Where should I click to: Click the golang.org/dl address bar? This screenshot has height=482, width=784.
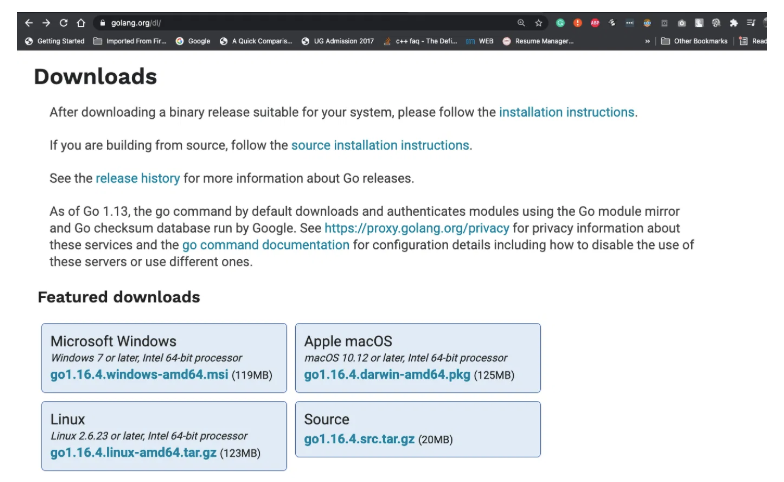[300, 22]
